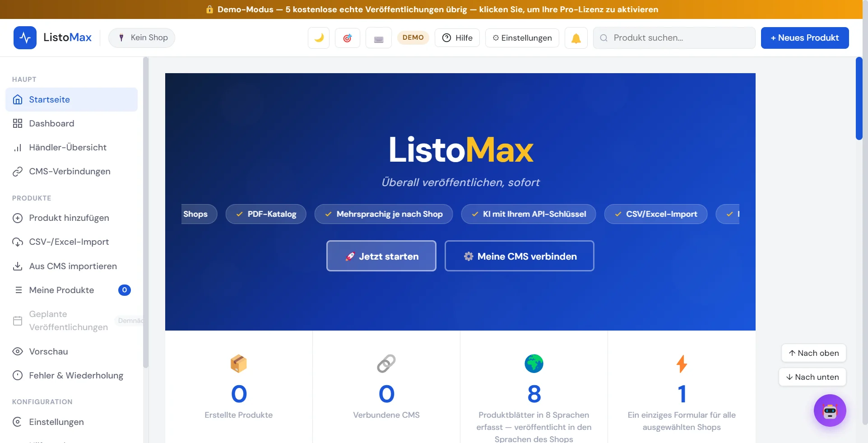Open the notifications bell
This screenshot has width=868, height=443.
(x=576, y=38)
